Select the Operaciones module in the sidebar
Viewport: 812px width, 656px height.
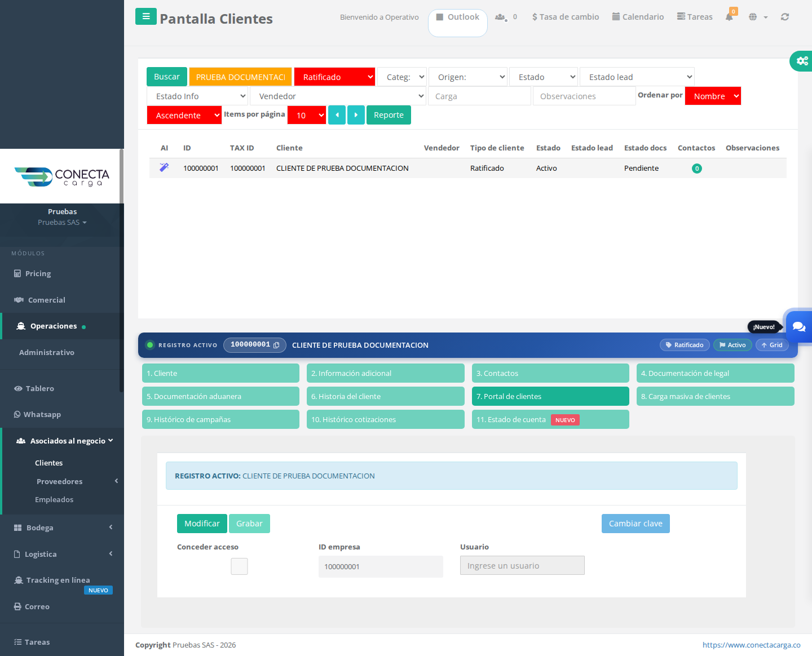click(x=54, y=326)
